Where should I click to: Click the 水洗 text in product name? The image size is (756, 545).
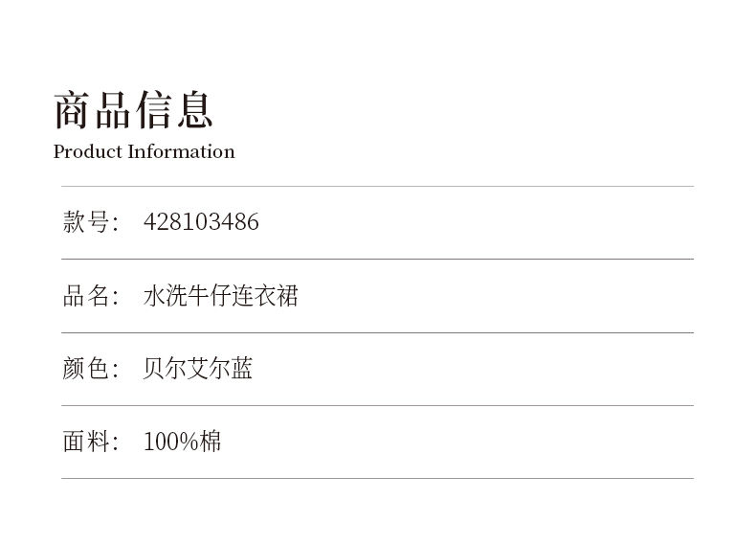[166, 295]
